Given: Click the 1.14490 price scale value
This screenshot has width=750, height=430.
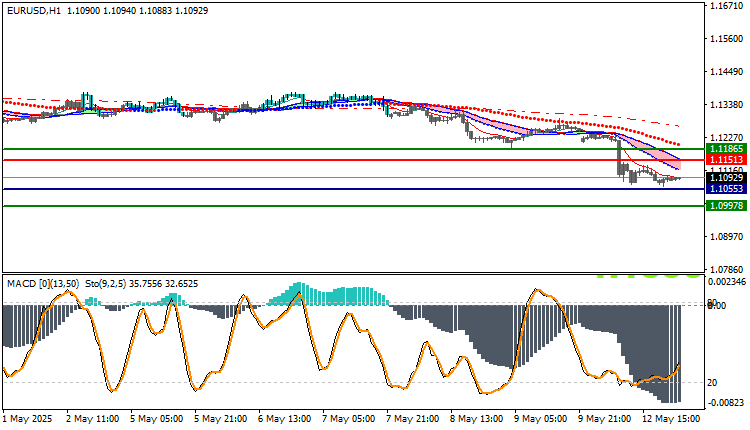Looking at the screenshot, I should coord(727,72).
